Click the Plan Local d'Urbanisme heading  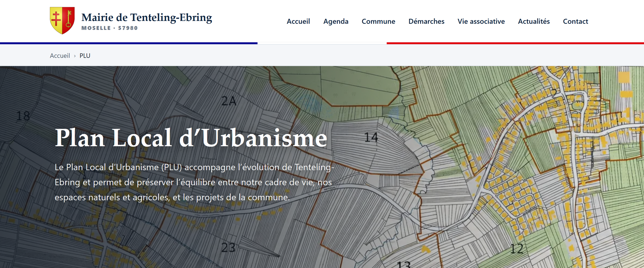[191, 138]
